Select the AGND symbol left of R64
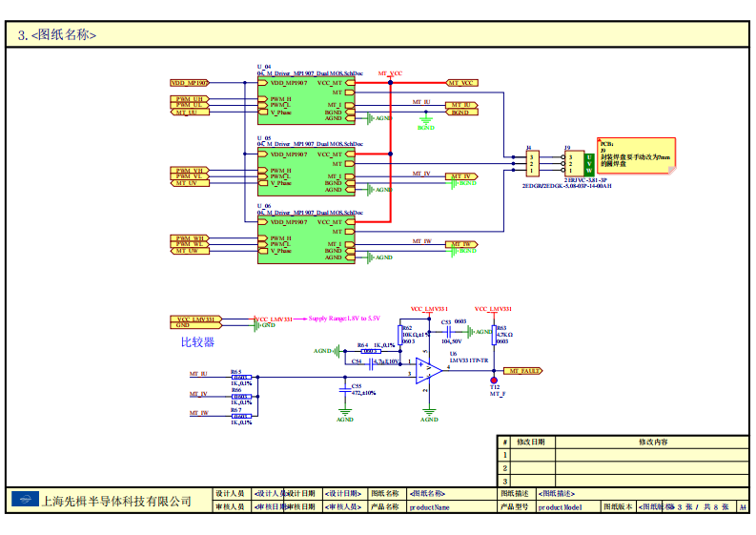Image resolution: width=756 pixels, height=535 pixels. (x=337, y=351)
